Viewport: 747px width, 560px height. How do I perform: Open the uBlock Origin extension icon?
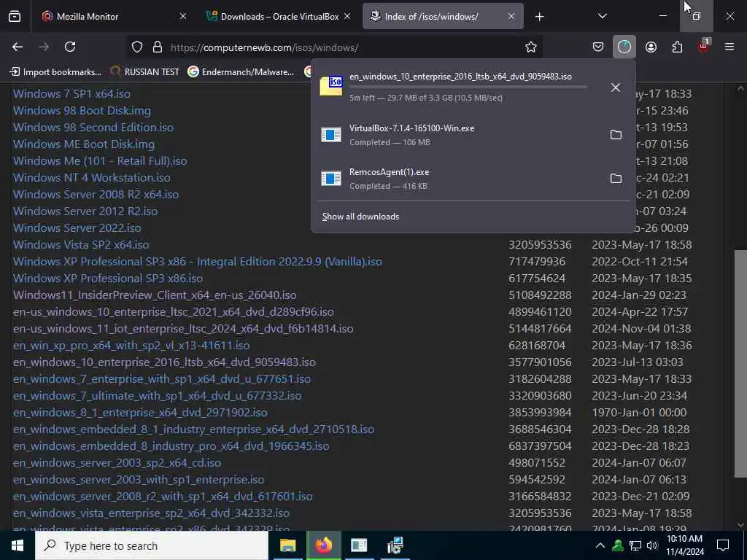(704, 46)
